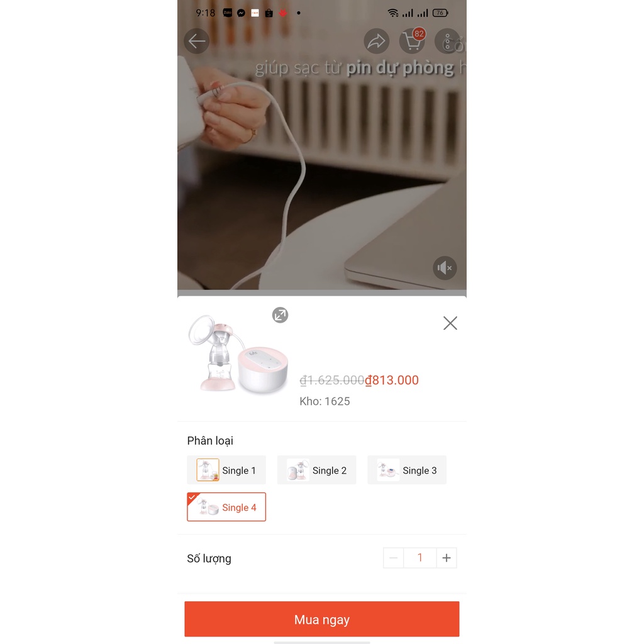This screenshot has height=644, width=644.
Task: Tap the Zalo notification icon in status bar
Action: pos(227,13)
